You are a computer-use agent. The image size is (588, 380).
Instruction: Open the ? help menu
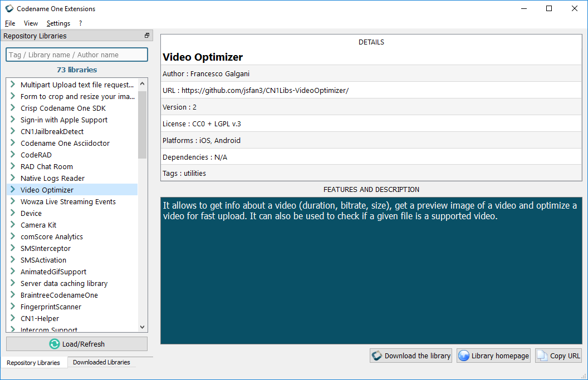[x=80, y=23]
